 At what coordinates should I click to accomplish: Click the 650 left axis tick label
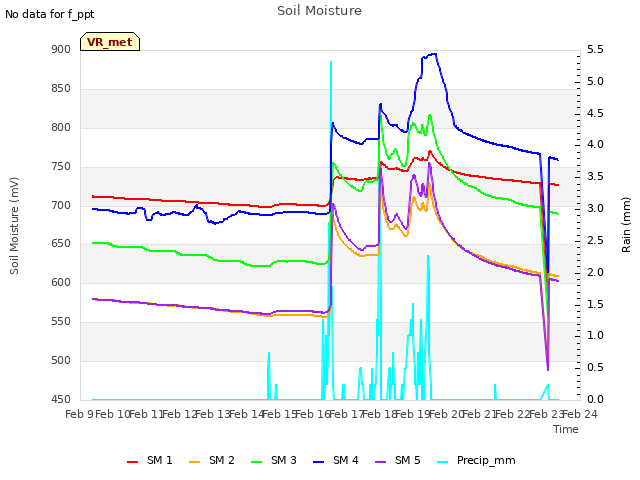coord(61,244)
